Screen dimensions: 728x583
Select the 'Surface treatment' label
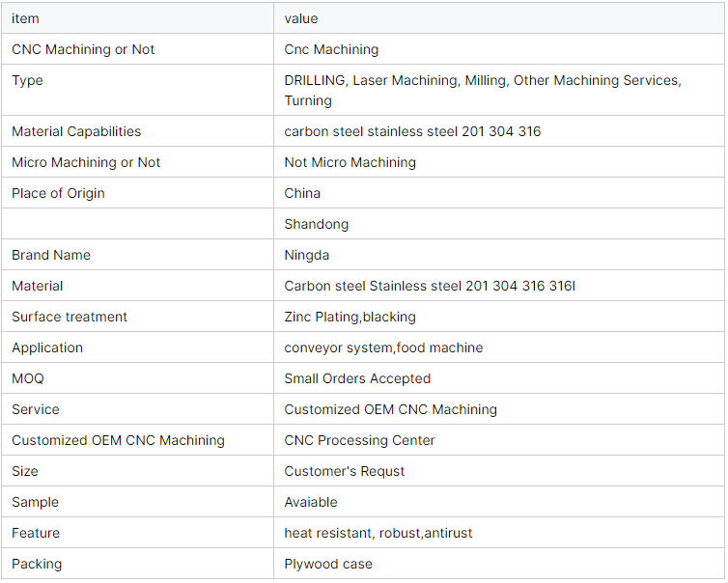[70, 317]
